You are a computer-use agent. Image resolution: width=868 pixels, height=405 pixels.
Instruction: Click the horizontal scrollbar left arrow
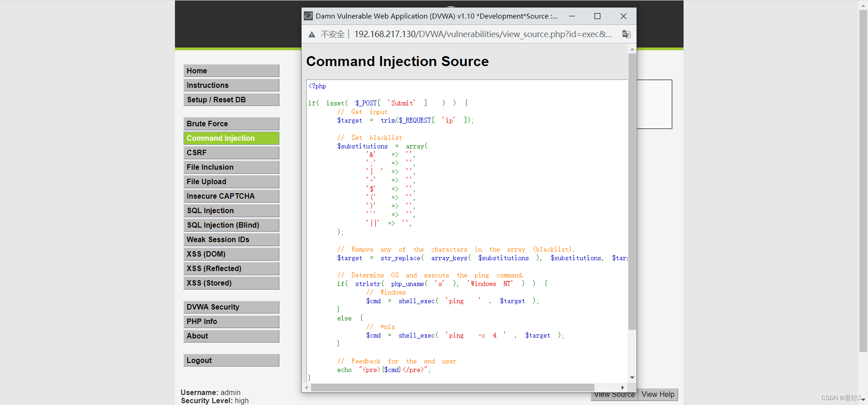tap(307, 387)
